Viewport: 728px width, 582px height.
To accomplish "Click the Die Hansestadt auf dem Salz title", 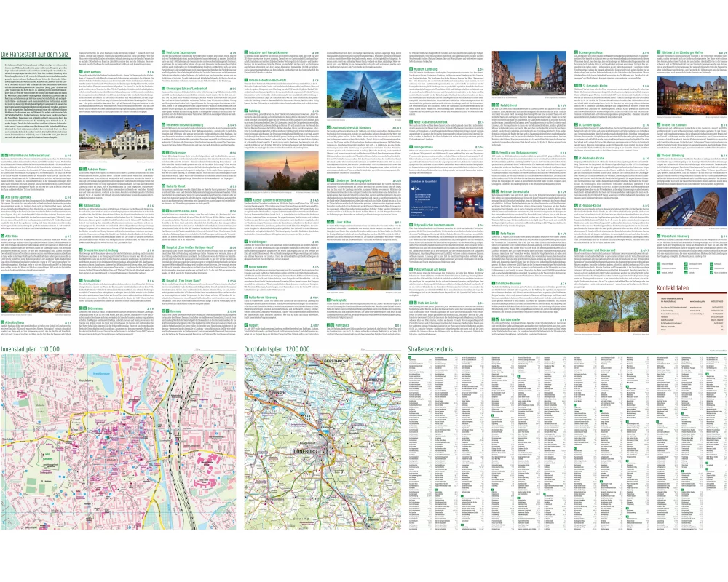I will point(41,56).
